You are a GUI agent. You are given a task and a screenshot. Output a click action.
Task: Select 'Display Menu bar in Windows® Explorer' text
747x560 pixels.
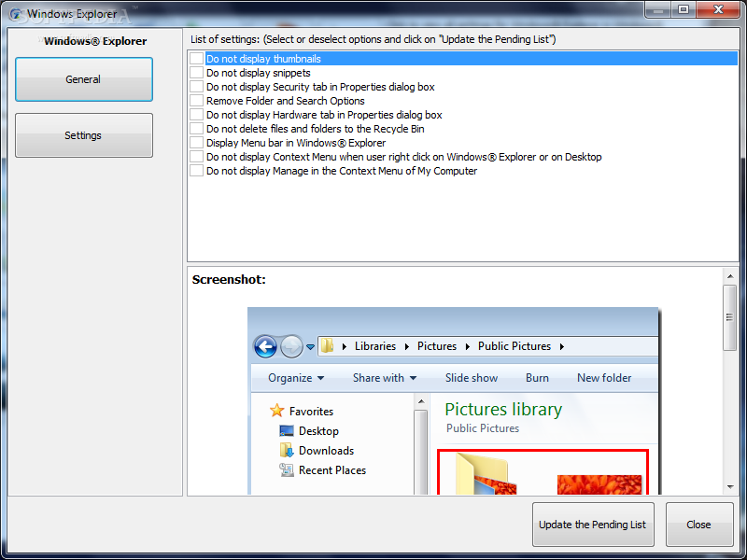(296, 143)
